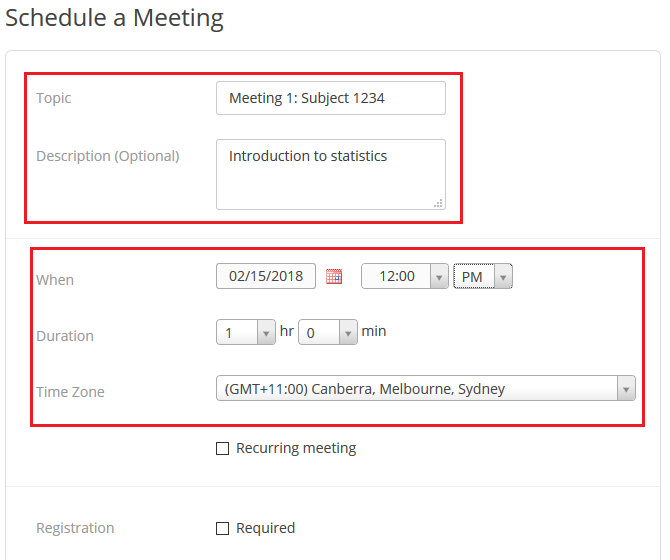Tick the Registration Required checkbox
The width and height of the screenshot is (670, 560).
222,528
